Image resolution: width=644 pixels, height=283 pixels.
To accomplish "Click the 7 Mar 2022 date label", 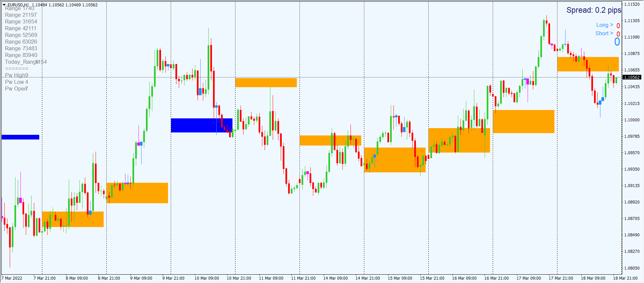I will tap(12, 278).
